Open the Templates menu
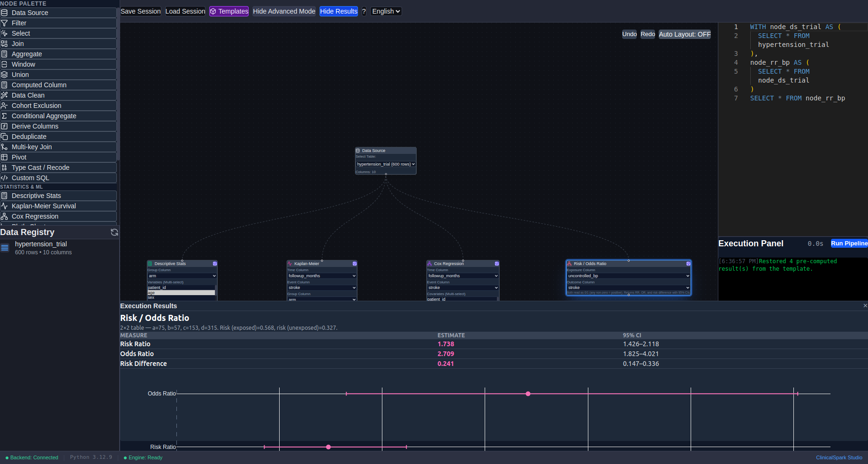This screenshot has width=868, height=464. point(229,11)
